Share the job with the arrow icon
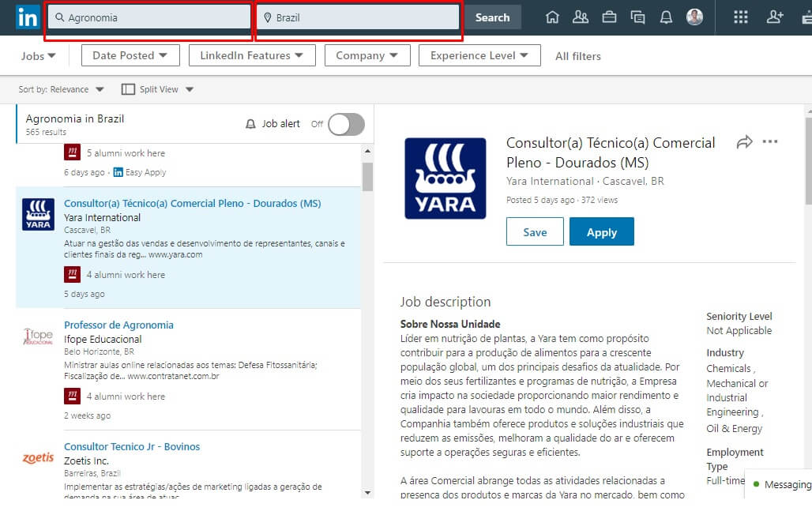Viewport: 812px width, 515px height. point(744,142)
